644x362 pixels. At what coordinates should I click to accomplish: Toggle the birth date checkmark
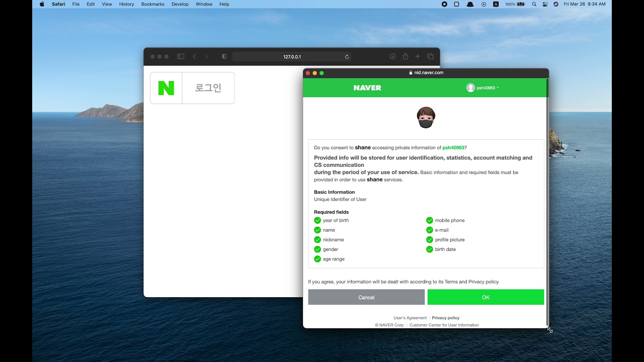click(x=430, y=249)
